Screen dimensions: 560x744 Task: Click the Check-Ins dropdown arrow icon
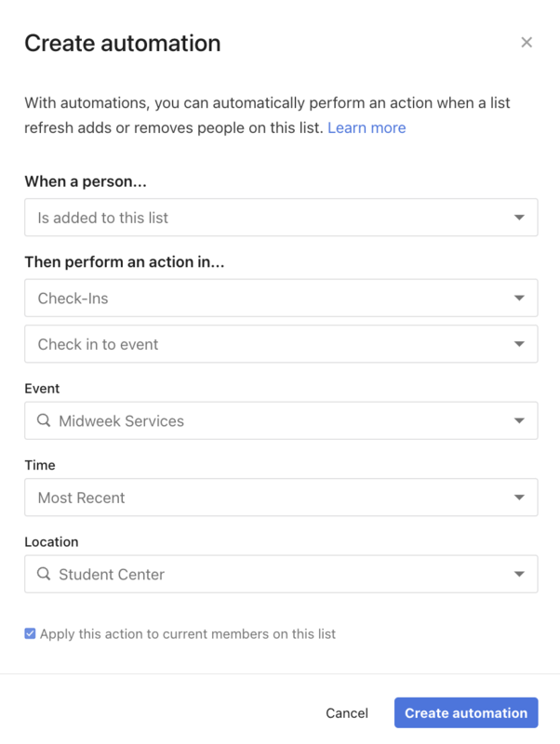(x=519, y=299)
